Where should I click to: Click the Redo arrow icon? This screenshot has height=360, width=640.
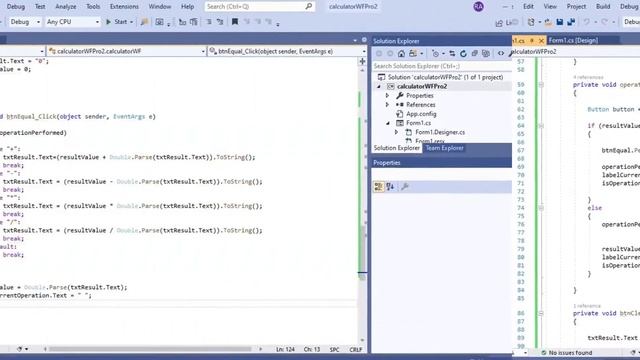(x=604, y=22)
